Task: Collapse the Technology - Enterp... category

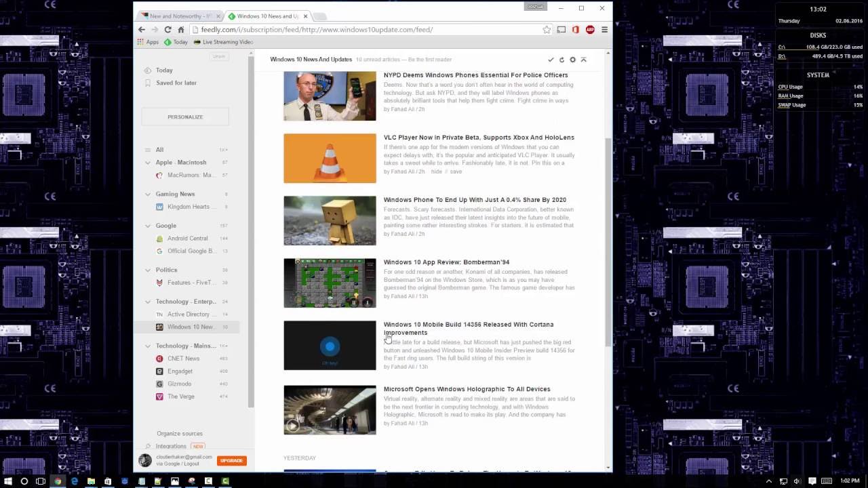Action: click(x=148, y=302)
